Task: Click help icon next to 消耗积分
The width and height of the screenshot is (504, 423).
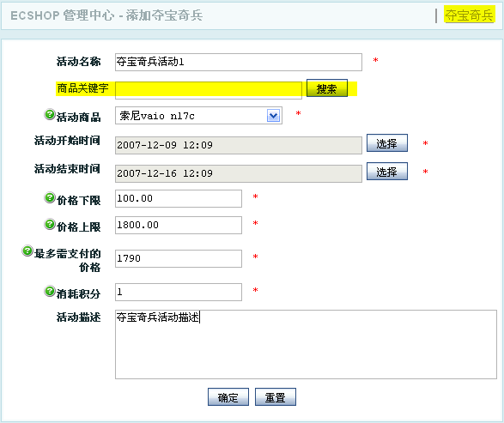Action: (50, 291)
